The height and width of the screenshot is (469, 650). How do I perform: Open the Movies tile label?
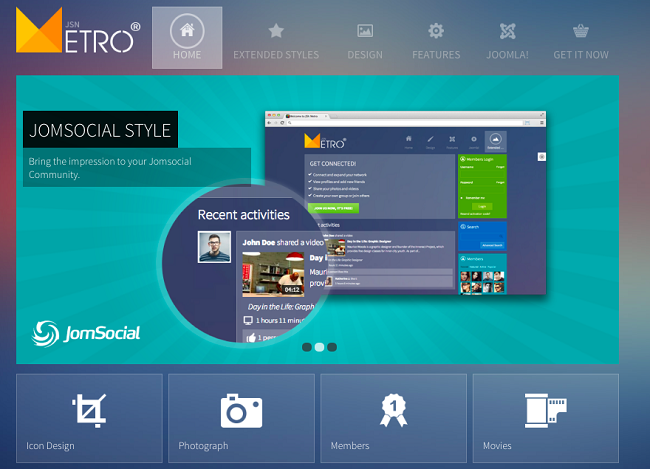pyautogui.click(x=497, y=446)
